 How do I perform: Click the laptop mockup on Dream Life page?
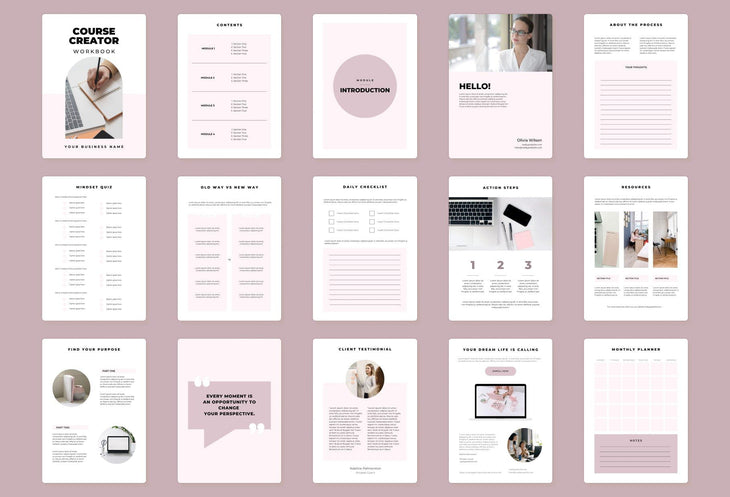pyautogui.click(x=500, y=401)
